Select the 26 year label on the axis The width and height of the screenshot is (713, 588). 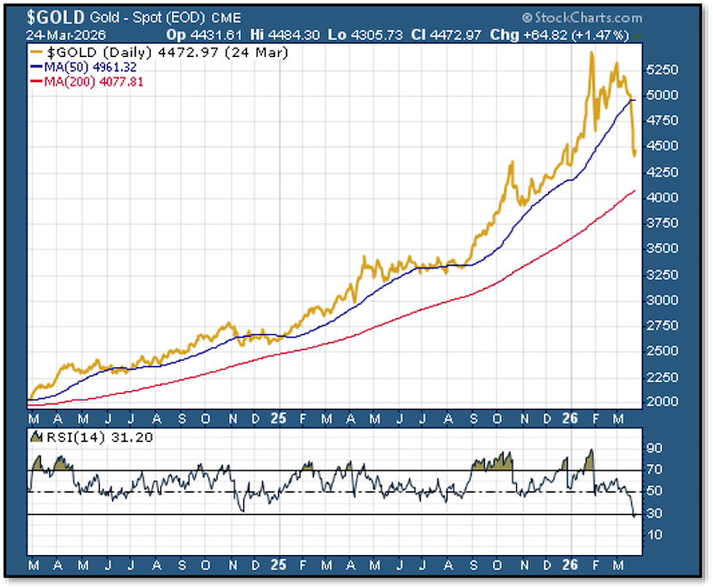coord(568,419)
